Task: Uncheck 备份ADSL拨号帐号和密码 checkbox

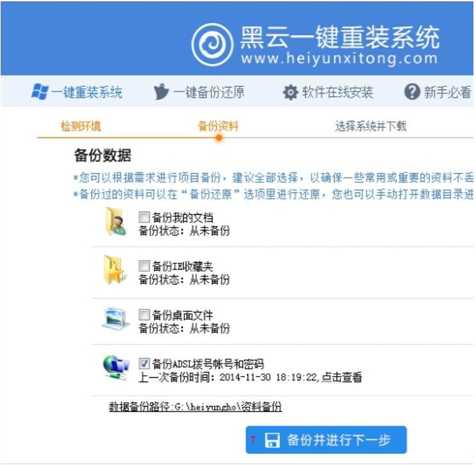Action: 144,363
